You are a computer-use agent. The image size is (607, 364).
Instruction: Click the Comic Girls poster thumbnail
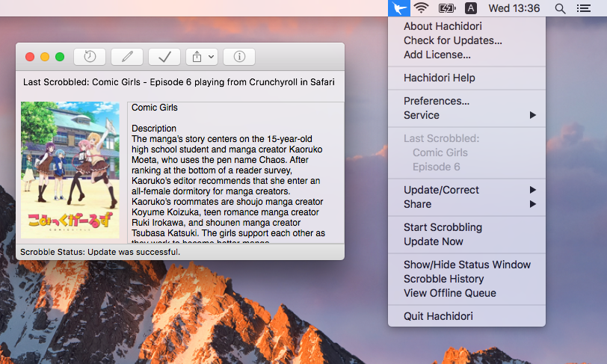70,170
